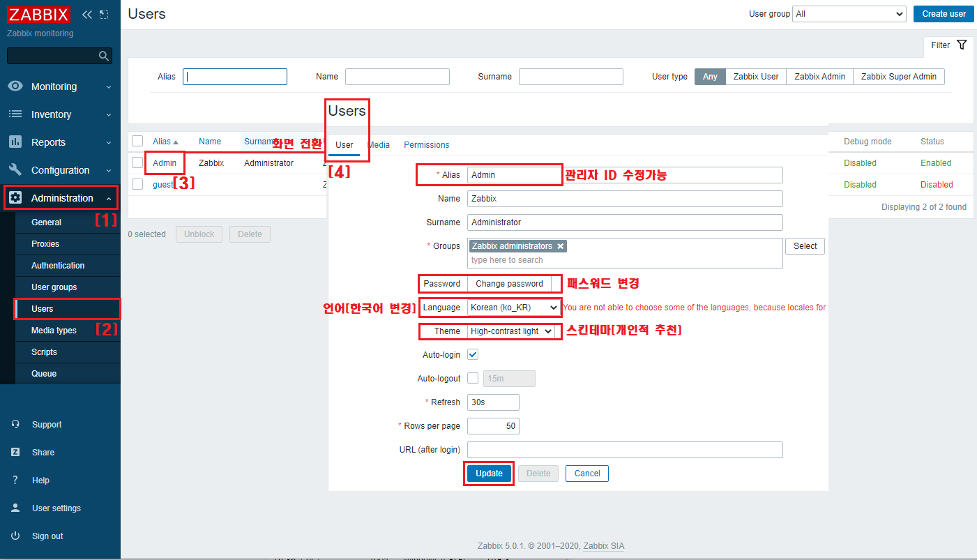Open Proxies menu item

[45, 244]
